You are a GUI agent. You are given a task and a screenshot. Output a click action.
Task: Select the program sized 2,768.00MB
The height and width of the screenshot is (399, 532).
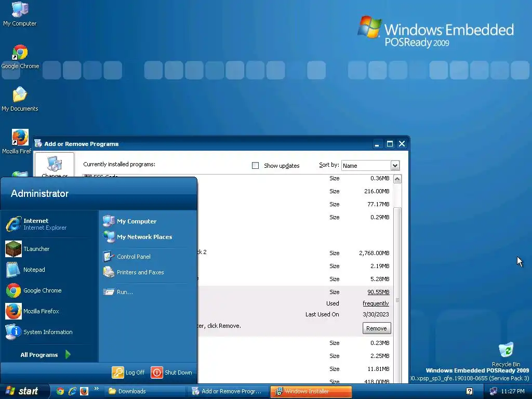295,253
